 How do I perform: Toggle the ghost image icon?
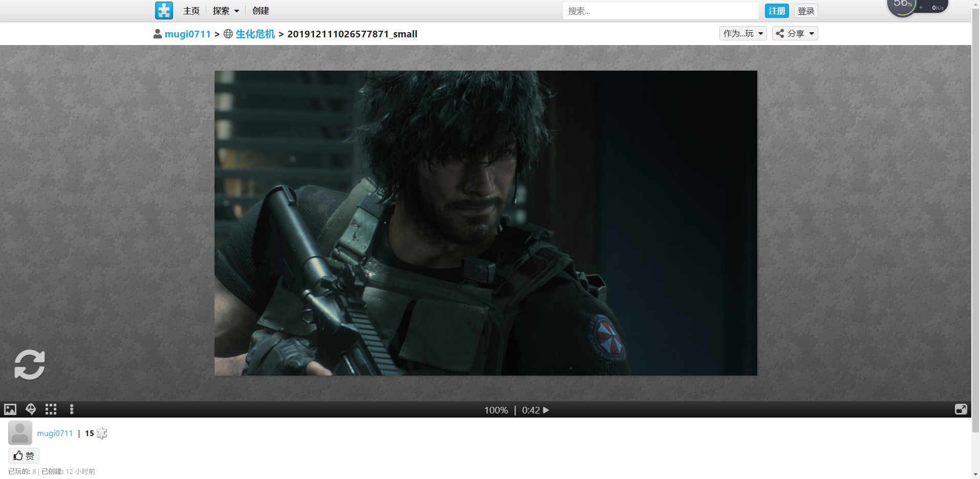pos(31,409)
